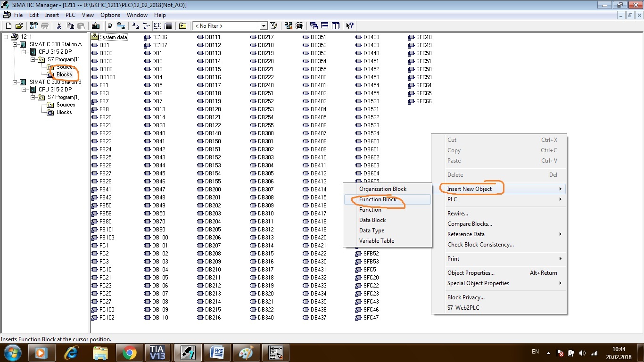
Task: Click S7-Web2PLC context entry
Action: (499, 308)
